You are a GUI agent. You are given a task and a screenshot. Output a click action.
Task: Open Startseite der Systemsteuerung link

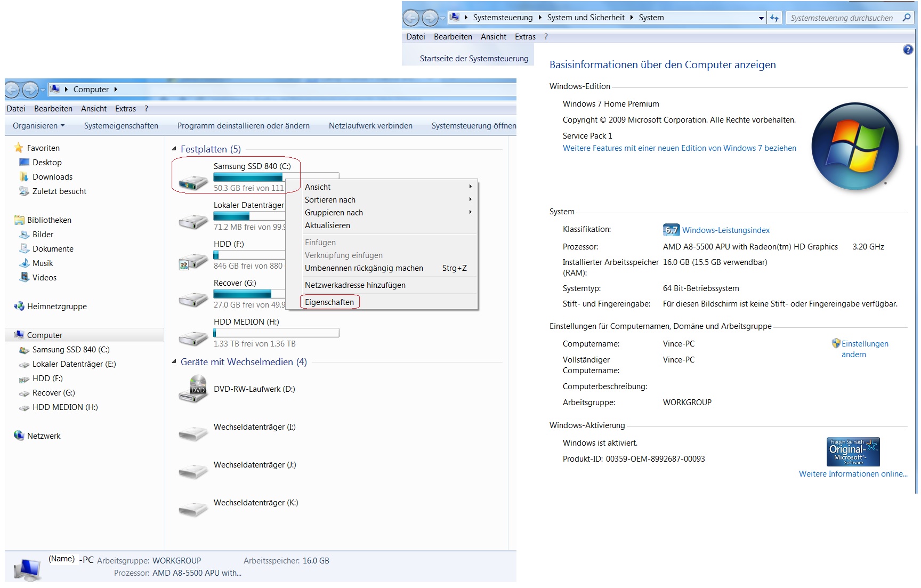click(474, 59)
